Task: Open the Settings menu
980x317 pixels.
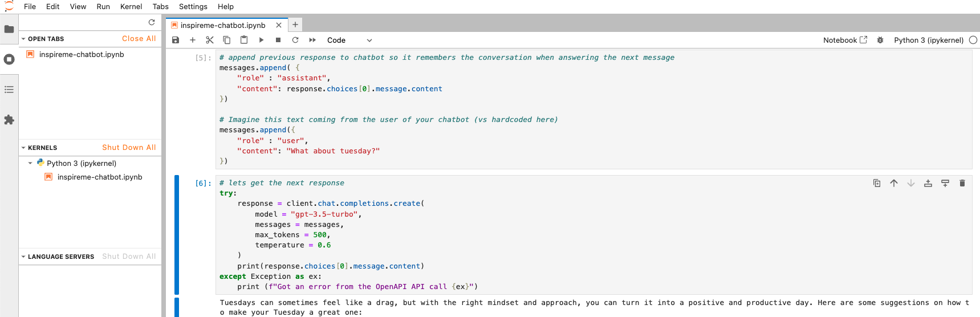Action: tap(193, 6)
